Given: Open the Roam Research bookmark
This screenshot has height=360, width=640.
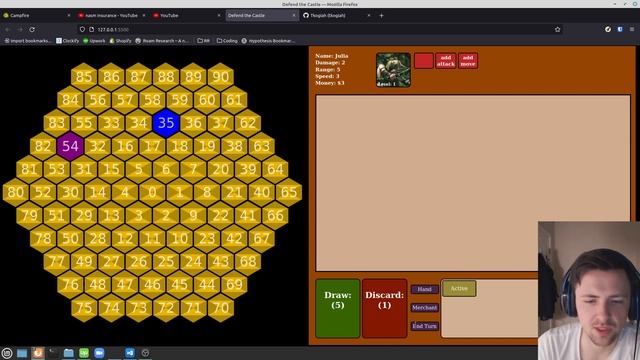Looking at the screenshot, I should pos(162,41).
